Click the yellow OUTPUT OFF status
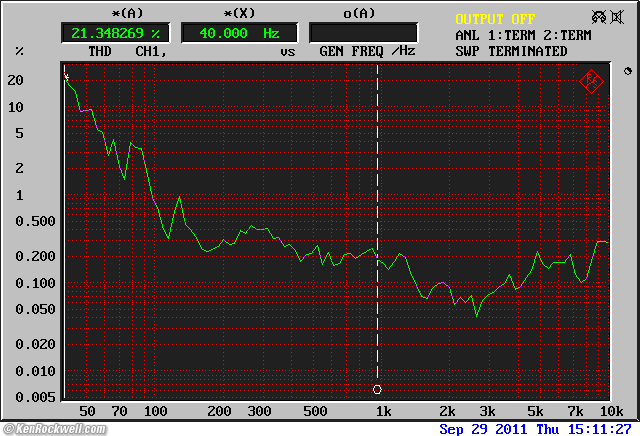The width and height of the screenshot is (640, 436). (x=495, y=19)
